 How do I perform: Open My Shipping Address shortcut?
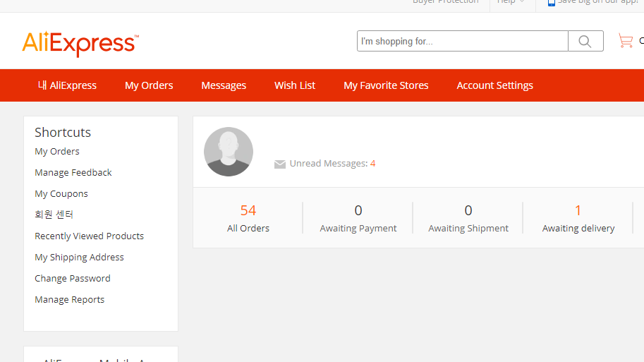79,258
